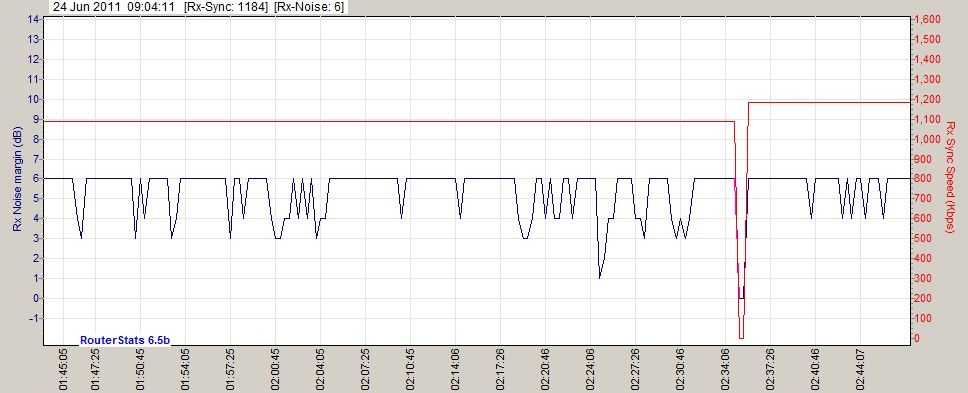Image resolution: width=968 pixels, height=393 pixels.
Task: Select the 02:37:26 time label
Action: coord(770,370)
